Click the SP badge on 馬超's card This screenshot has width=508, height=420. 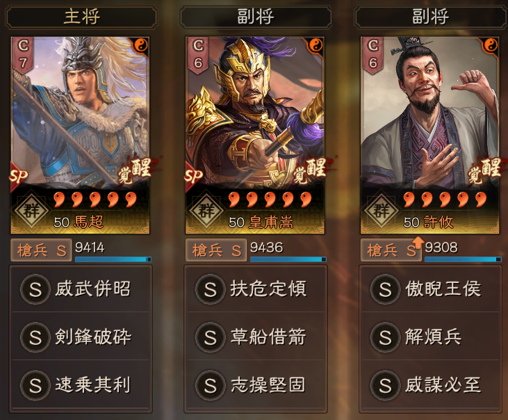click(18, 177)
